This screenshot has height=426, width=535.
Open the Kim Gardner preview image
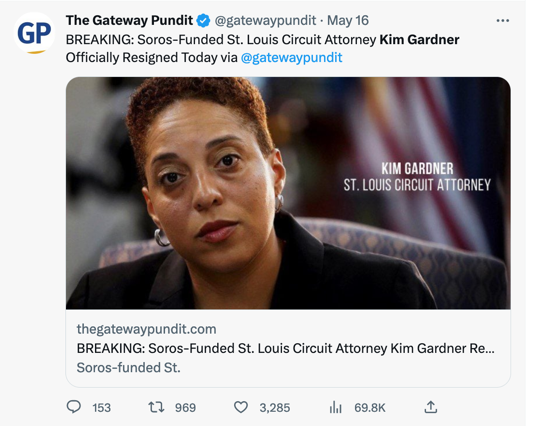point(288,193)
